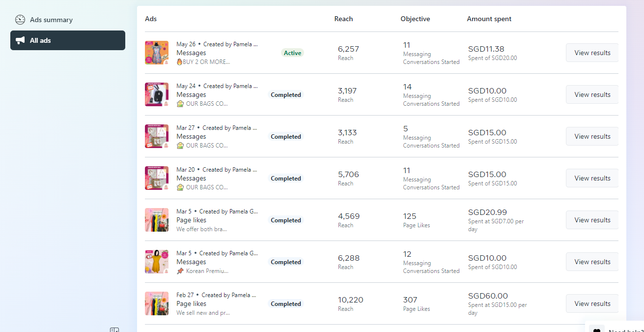Select the Feb 27 Page likes ad thumbnail

point(157,303)
